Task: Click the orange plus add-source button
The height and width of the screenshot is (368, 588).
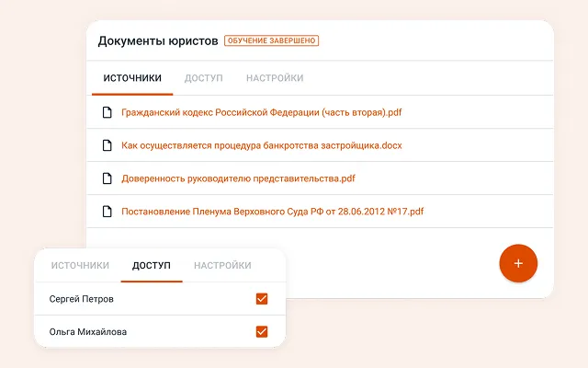Action: coord(518,263)
